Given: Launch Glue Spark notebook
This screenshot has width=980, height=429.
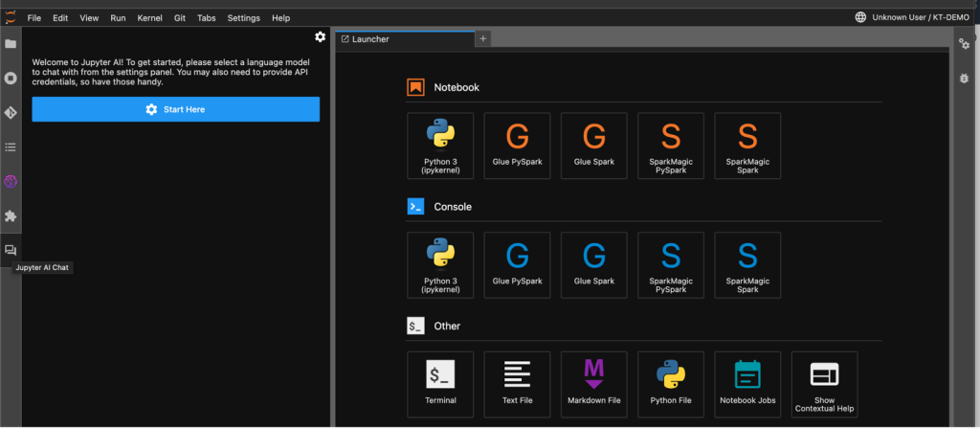Looking at the screenshot, I should point(593,146).
